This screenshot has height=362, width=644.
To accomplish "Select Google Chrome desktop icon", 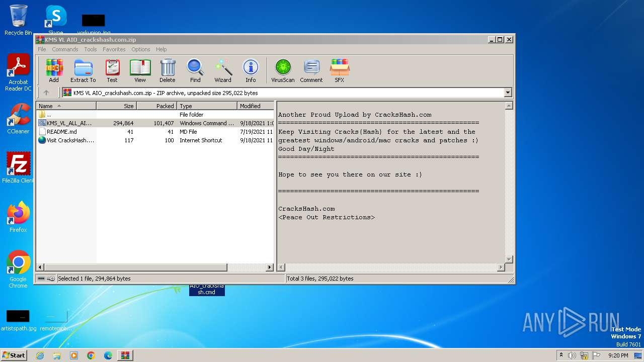I will tap(18, 269).
